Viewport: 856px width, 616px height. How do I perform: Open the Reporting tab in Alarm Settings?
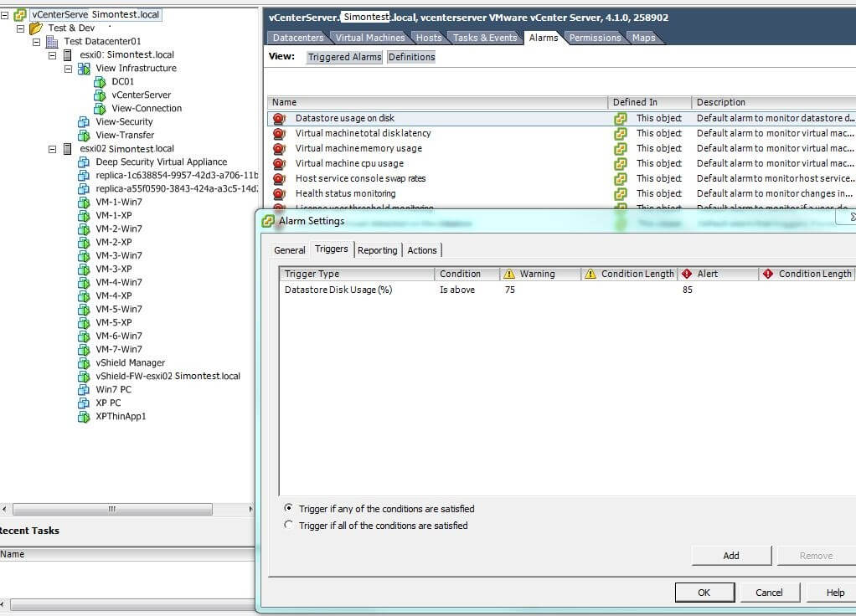[377, 250]
